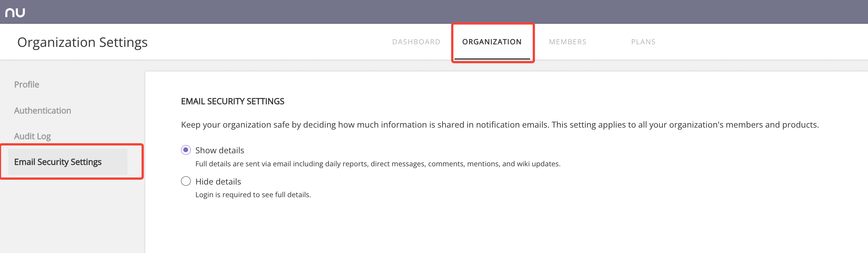868x253 pixels.
Task: Select Email Security Settings sidebar item
Action: [x=68, y=162]
